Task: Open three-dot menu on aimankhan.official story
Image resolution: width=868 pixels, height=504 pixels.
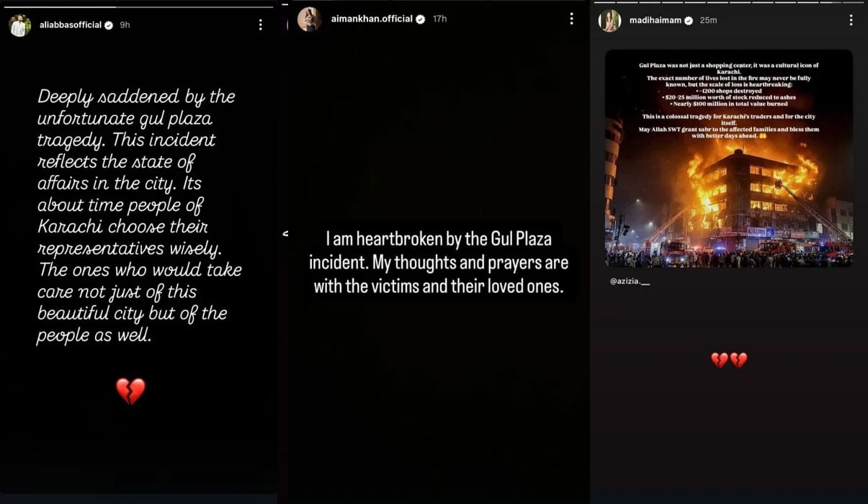Action: 571,19
